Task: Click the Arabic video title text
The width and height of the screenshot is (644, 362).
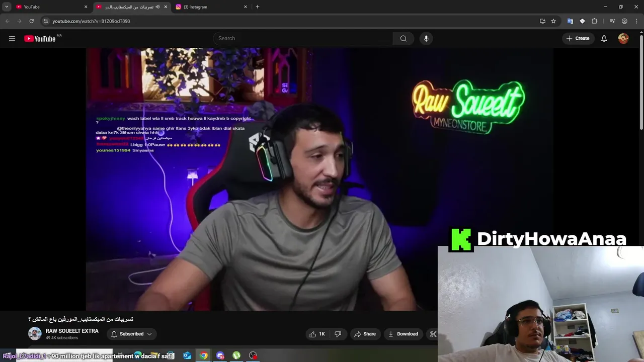Action: point(80,319)
